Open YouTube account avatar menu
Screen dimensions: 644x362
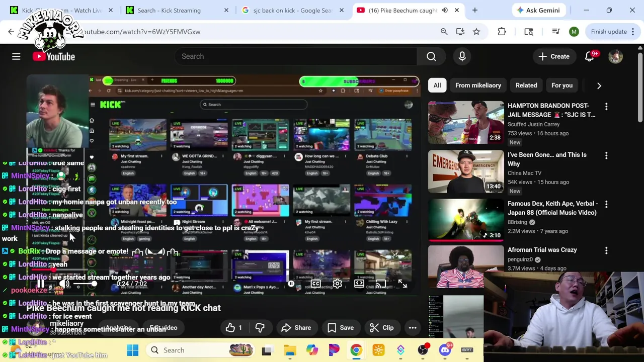pos(615,56)
